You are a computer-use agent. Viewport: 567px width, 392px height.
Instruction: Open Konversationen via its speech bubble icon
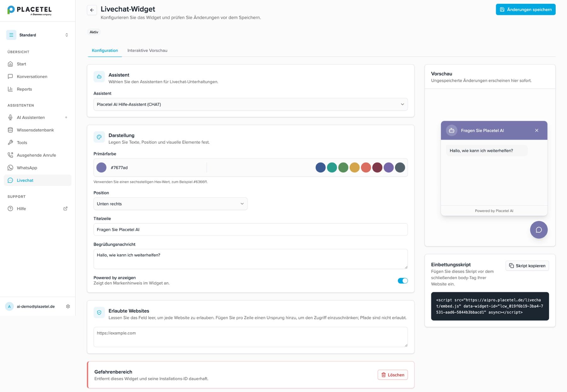pos(10,76)
